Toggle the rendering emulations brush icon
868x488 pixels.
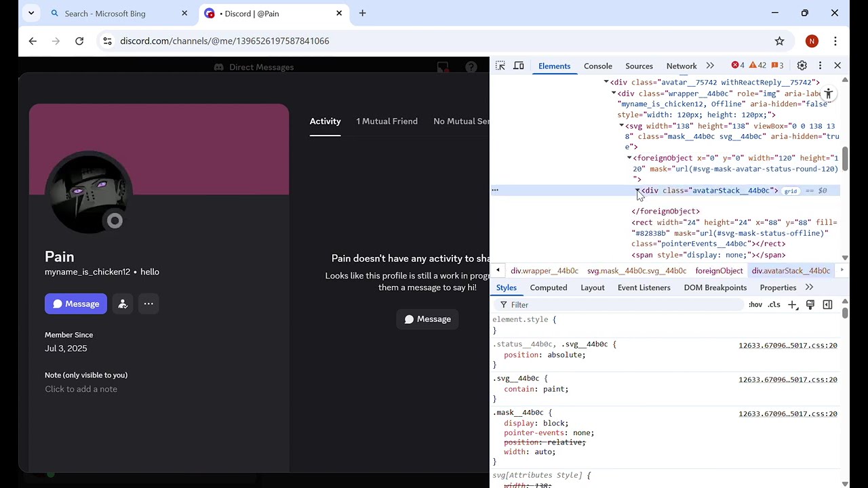(x=810, y=305)
